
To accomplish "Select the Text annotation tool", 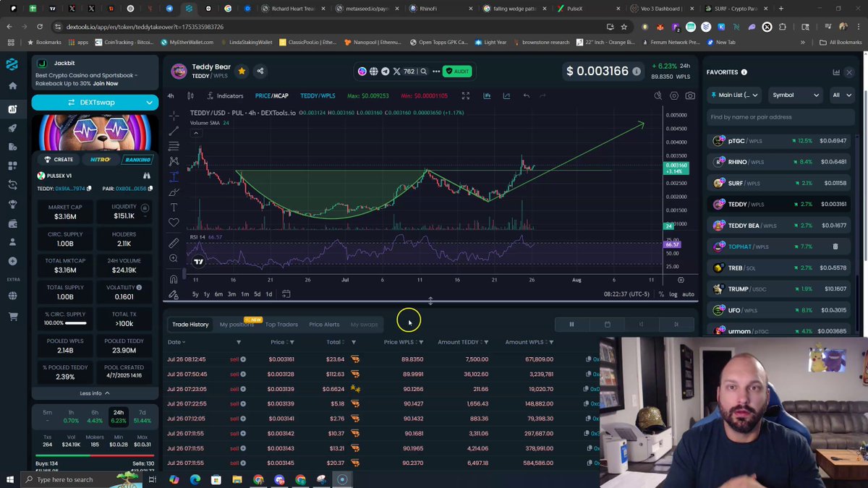I will tap(174, 207).
